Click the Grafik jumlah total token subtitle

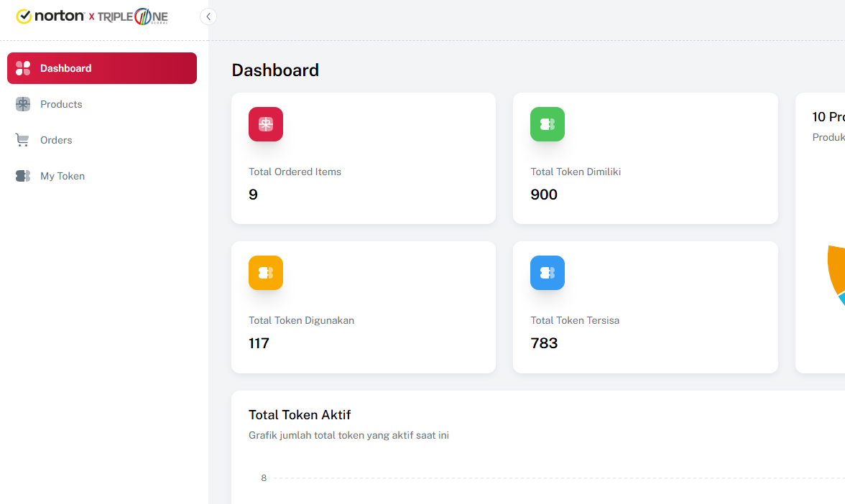[x=348, y=435]
